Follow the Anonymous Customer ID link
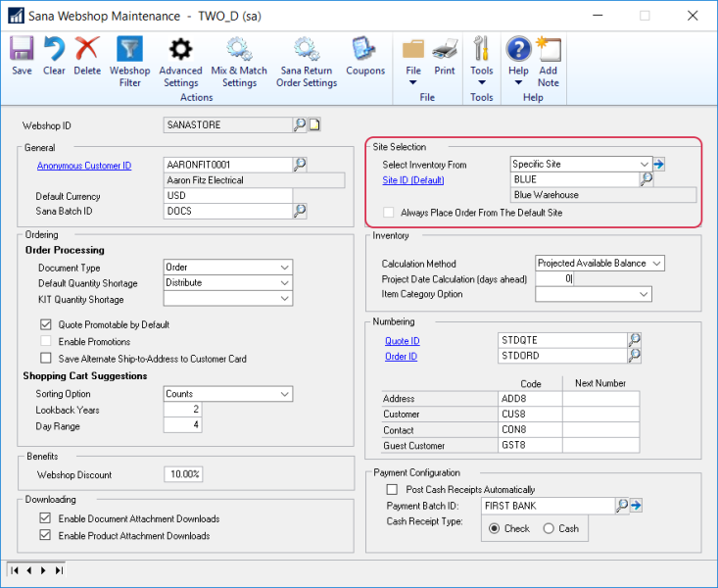Viewport: 718px width, 588px height. pos(84,166)
